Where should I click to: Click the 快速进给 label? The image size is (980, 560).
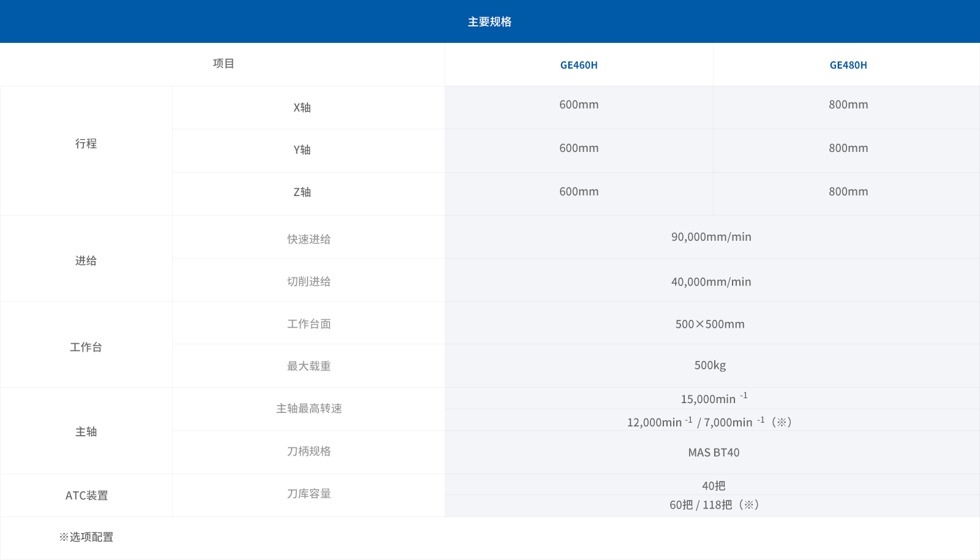point(309,239)
